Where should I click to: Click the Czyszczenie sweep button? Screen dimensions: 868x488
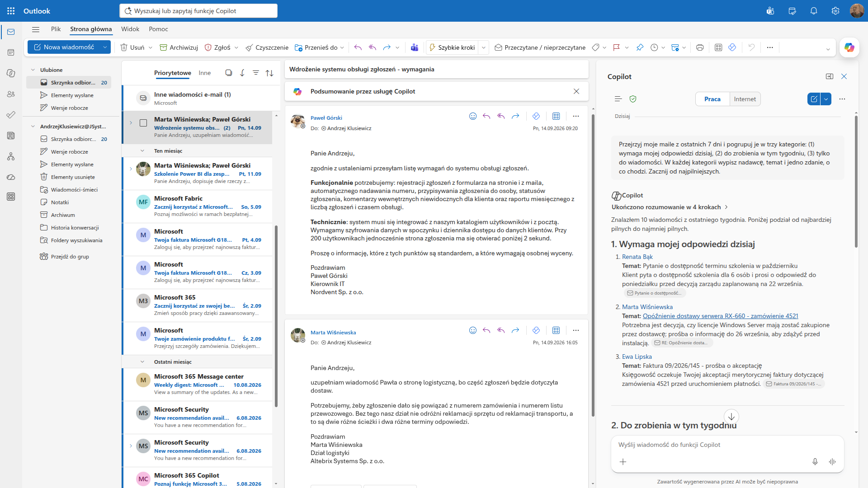267,47
